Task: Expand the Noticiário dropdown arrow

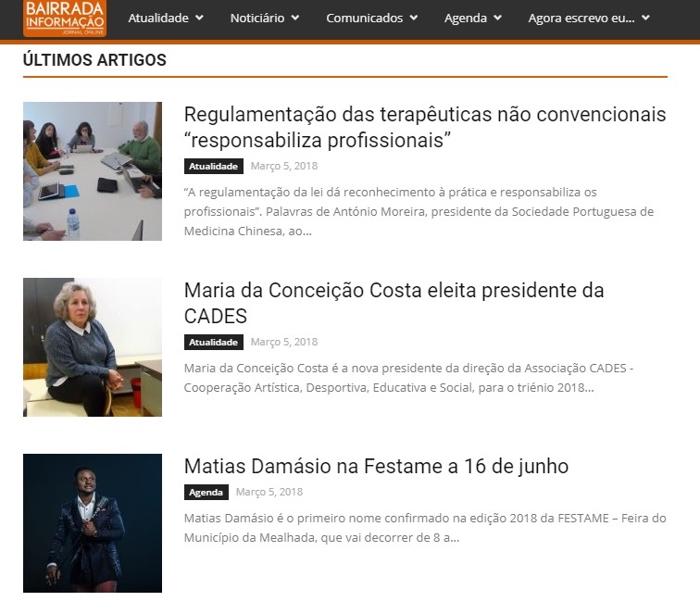Action: click(295, 18)
